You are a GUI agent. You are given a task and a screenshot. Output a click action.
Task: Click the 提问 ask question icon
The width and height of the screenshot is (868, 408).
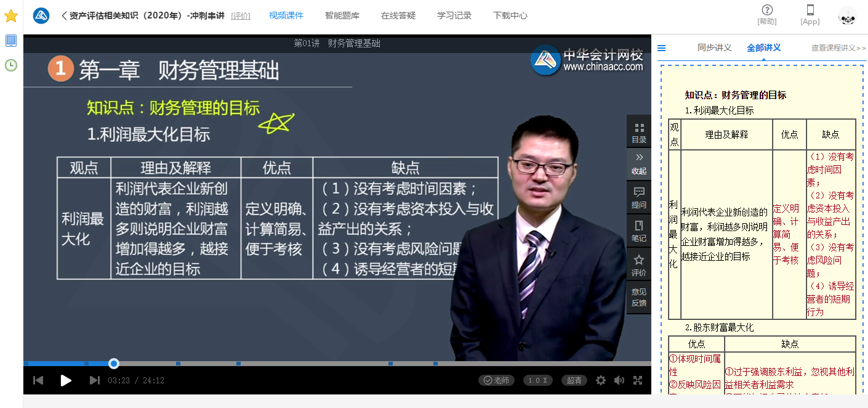[x=639, y=197]
